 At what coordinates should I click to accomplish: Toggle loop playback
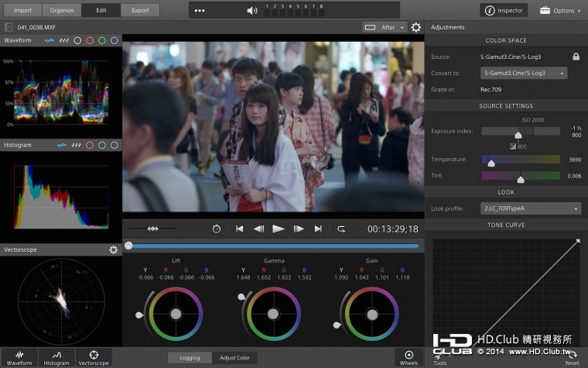(x=341, y=229)
